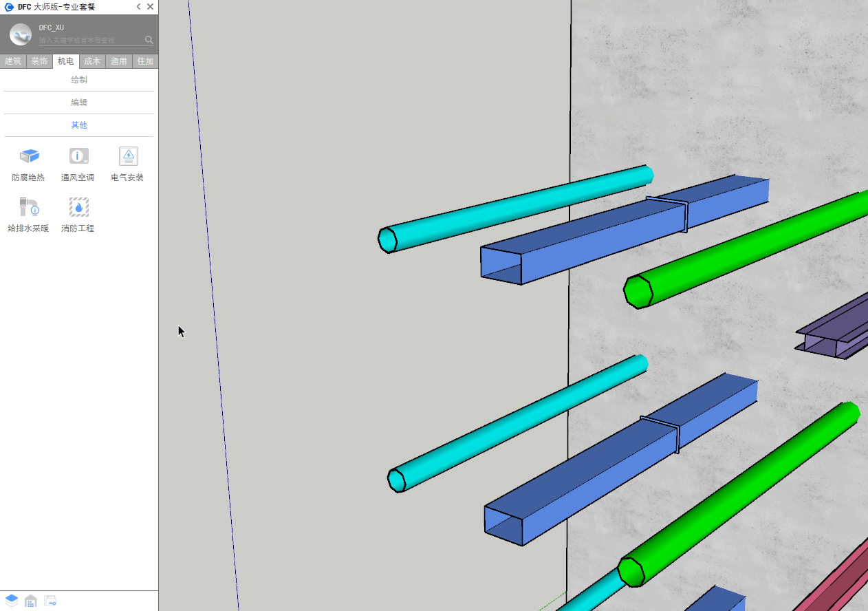Switch to the 建筑 tab

tap(13, 61)
